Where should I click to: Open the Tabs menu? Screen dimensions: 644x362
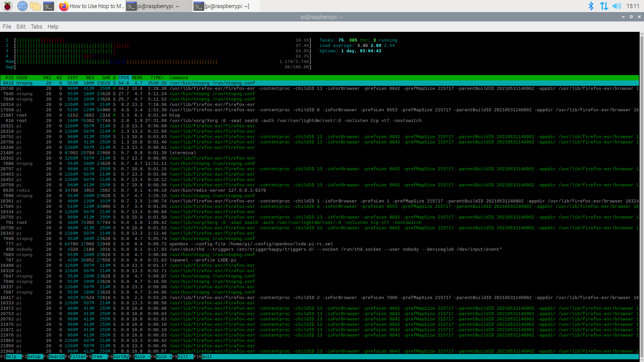(x=37, y=26)
